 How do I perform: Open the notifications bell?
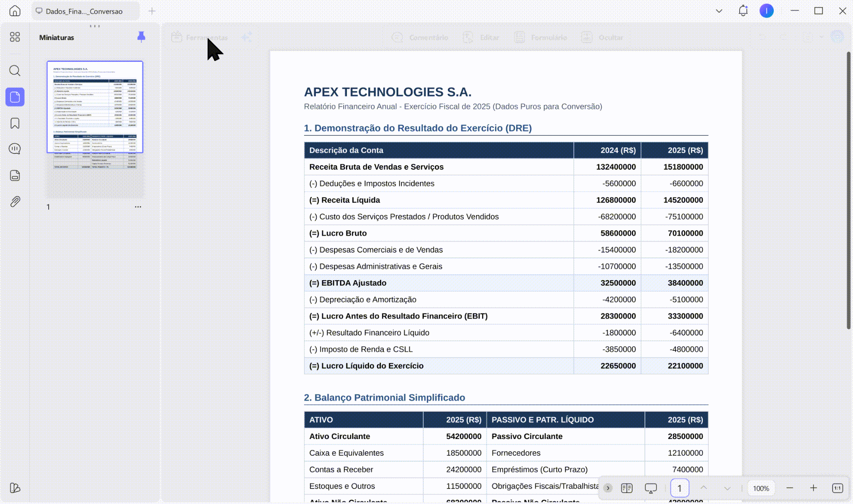(743, 10)
